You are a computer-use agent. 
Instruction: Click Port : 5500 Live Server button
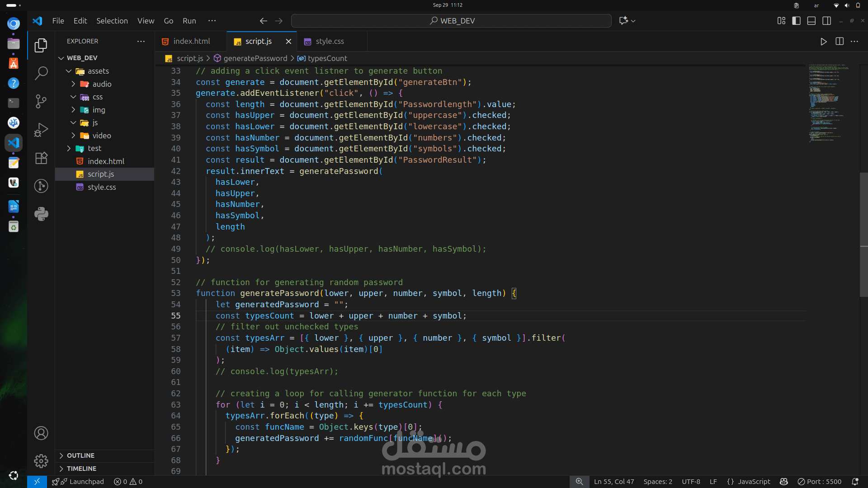pyautogui.click(x=819, y=482)
